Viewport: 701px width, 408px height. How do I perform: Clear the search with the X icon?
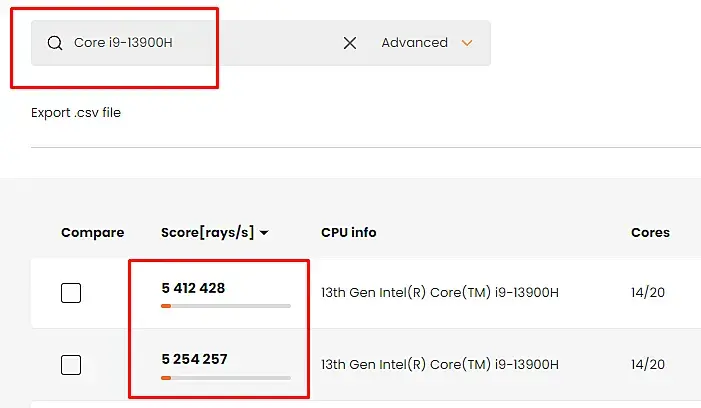350,43
